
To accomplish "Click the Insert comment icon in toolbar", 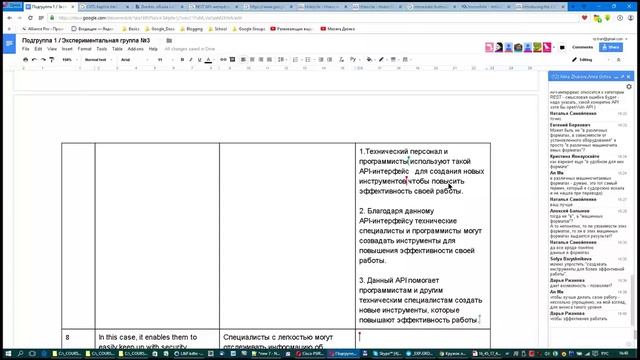I will [x=232, y=60].
